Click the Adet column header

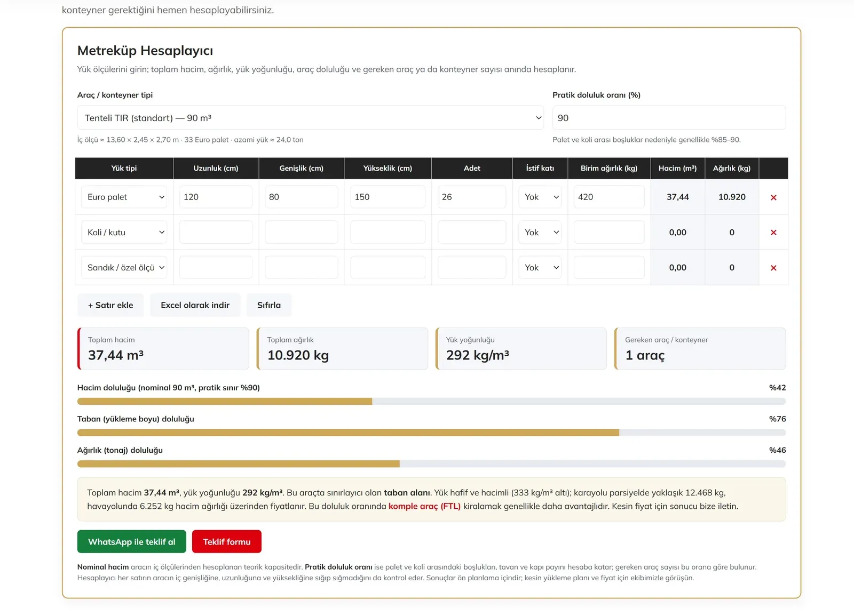[x=472, y=168]
